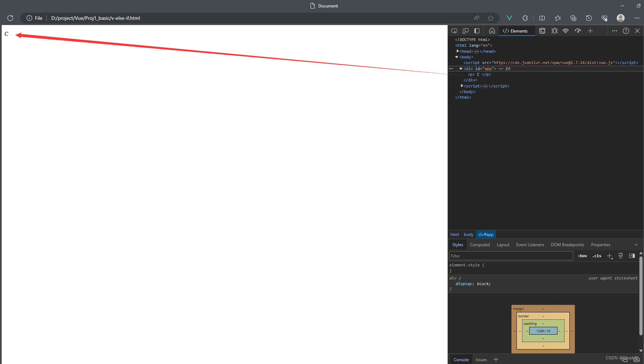The width and height of the screenshot is (644, 364).
Task: Show head element's collapsed contents ellipsis
Action: (x=477, y=52)
